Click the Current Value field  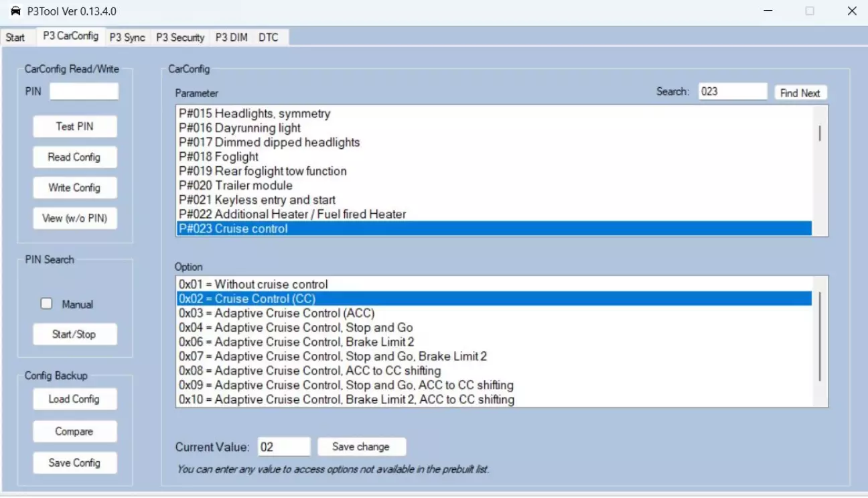283,446
